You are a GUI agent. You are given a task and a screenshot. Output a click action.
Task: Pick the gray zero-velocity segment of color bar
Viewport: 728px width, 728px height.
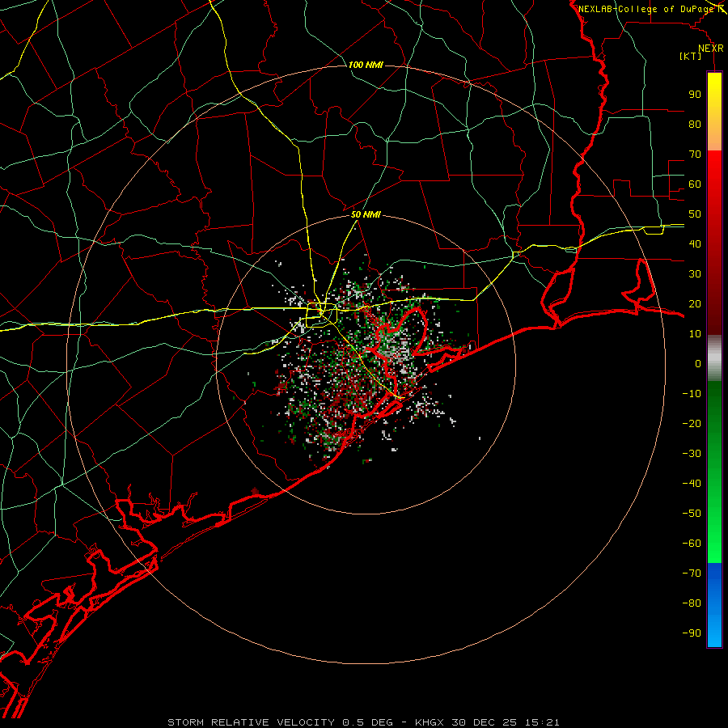pos(714,358)
